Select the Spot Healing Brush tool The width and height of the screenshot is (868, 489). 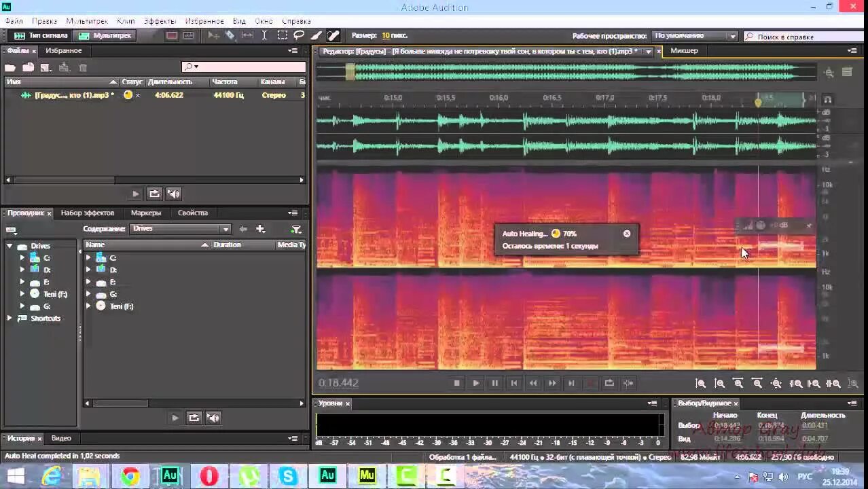[334, 35]
